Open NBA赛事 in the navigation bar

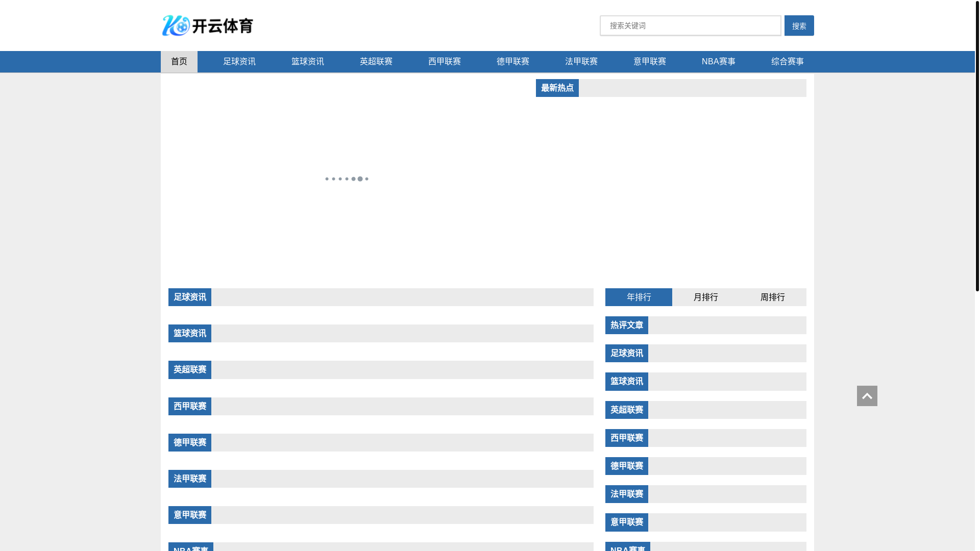tap(718, 62)
